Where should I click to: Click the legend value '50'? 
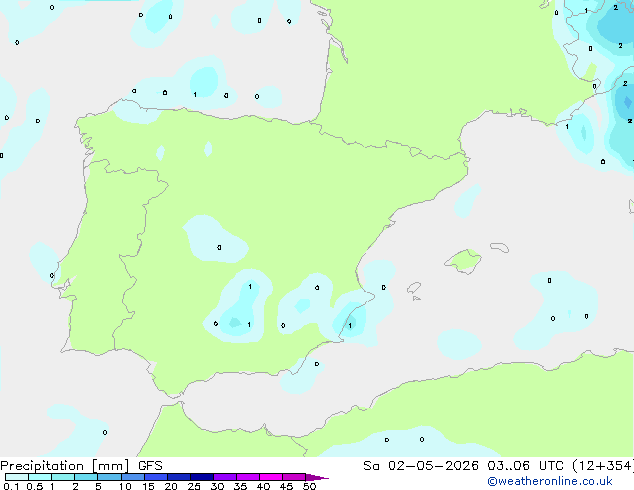click(x=310, y=486)
